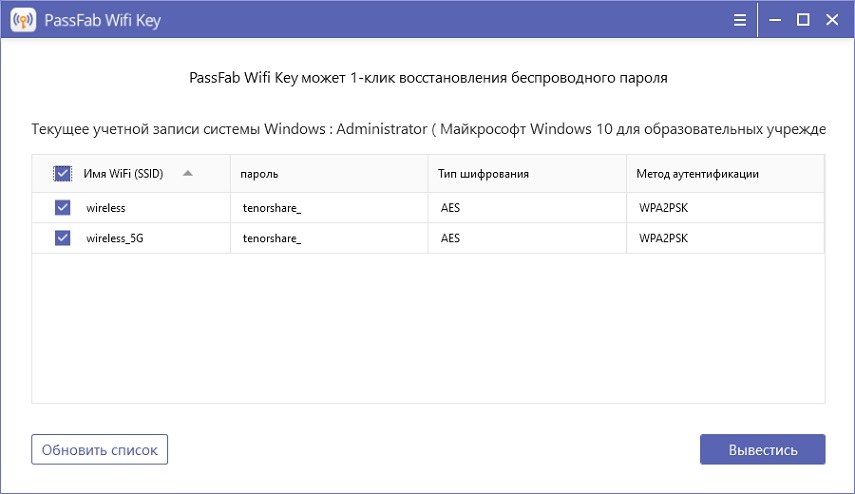Image resolution: width=855 pixels, height=494 pixels.
Task: Click the PassFab Wifi Key app logo
Action: (x=23, y=20)
